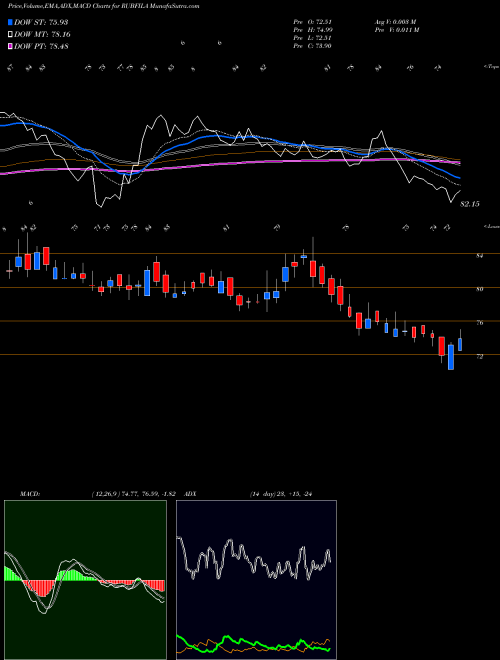The width and height of the screenshot is (500, 660).
Task: Click the ADX panel heading
Action: tap(190, 494)
